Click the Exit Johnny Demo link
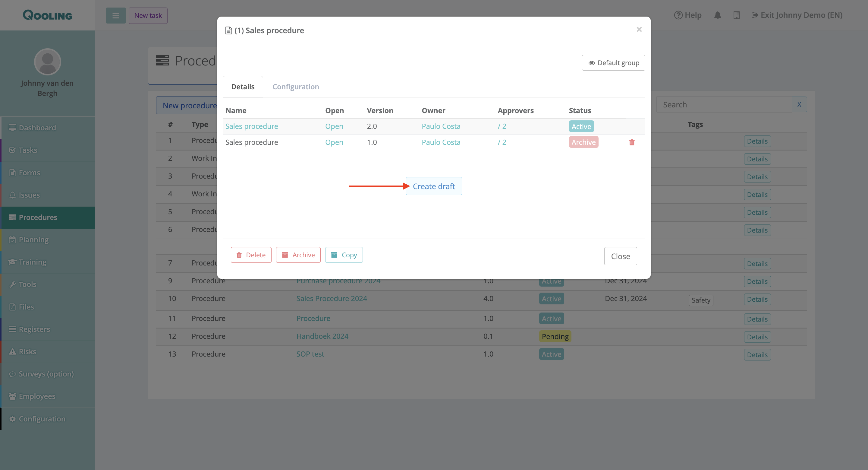 coord(797,15)
